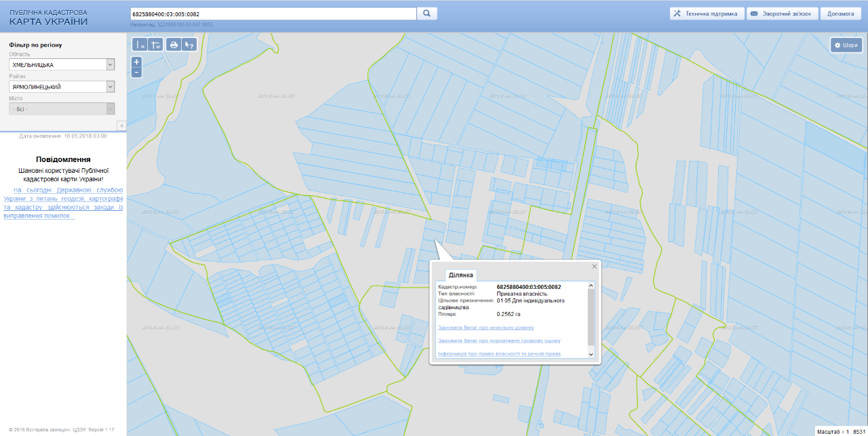Click the Для індивідуального садівництва purpose text

(x=501, y=304)
